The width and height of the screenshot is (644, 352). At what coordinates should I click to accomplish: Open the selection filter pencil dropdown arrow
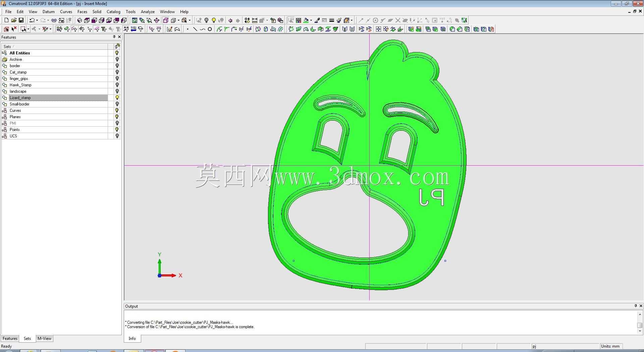pos(50,29)
